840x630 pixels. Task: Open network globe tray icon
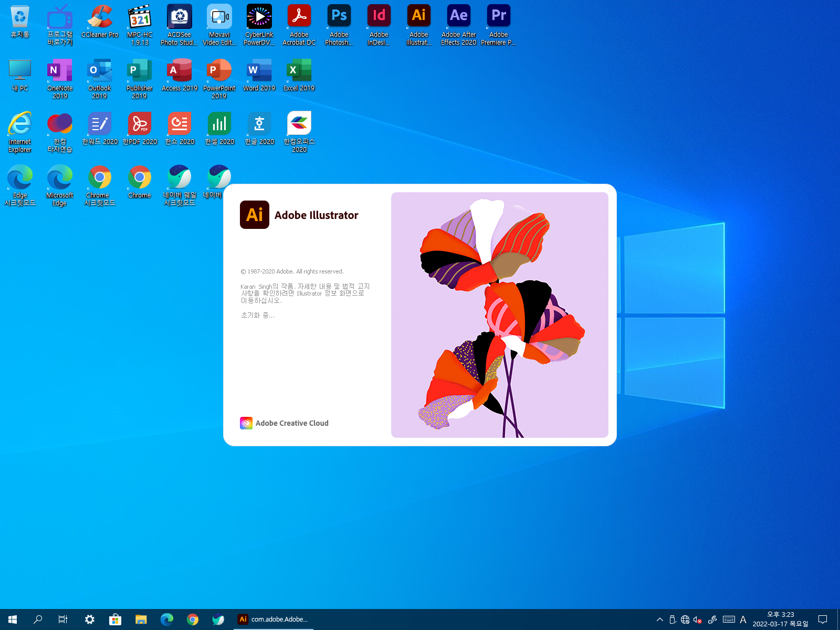click(x=685, y=619)
